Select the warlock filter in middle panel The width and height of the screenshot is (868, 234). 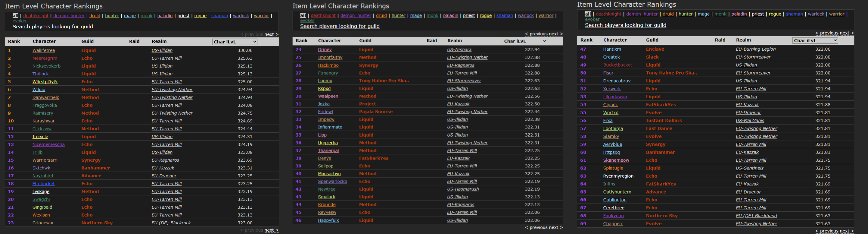[526, 15]
